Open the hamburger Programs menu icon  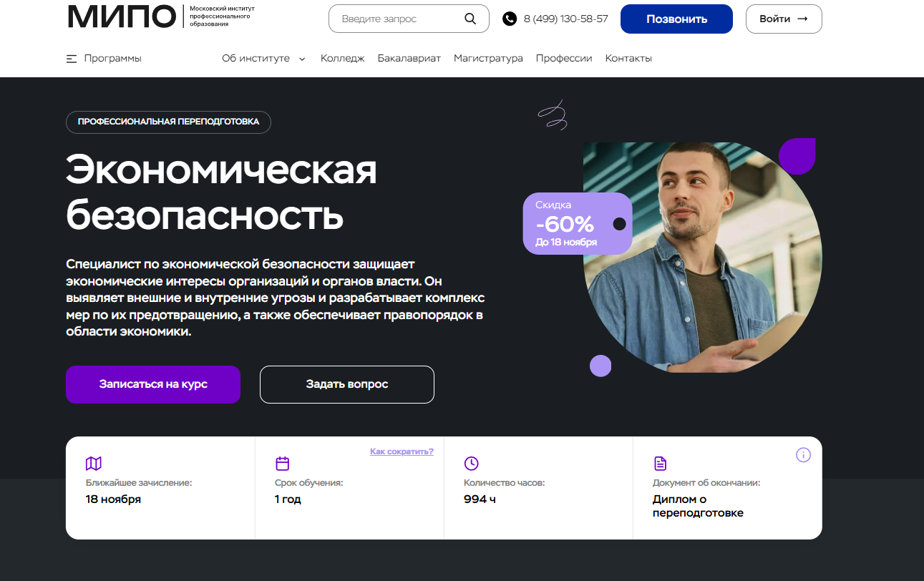tap(72, 59)
